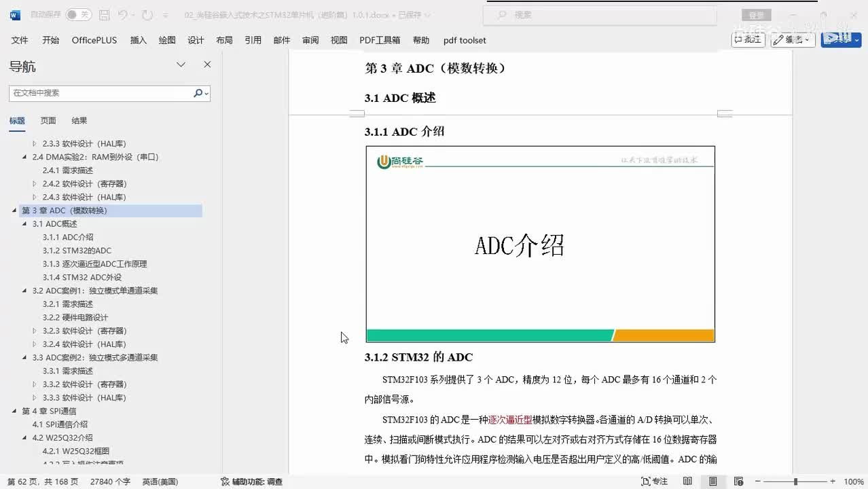Click page count 第 62 页, 共 168 页
Viewport: 868px width, 489px height.
click(x=43, y=482)
